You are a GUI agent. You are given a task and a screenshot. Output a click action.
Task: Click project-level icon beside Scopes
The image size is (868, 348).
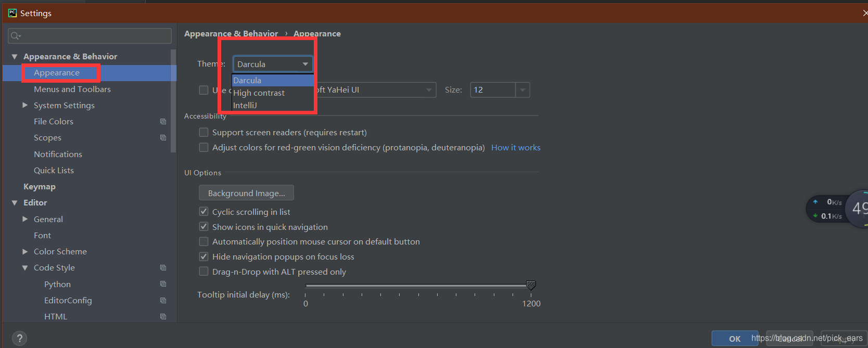pyautogui.click(x=163, y=137)
